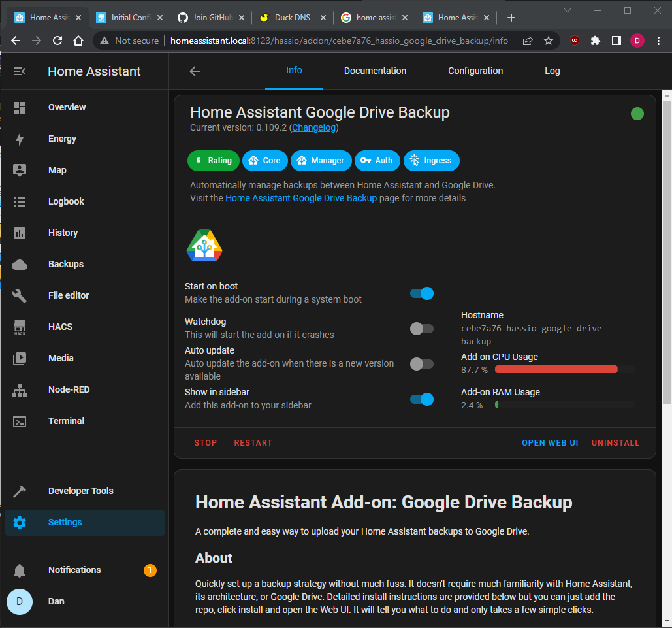This screenshot has width=672, height=628.
Task: Click the Auth capability badge
Action: tap(377, 161)
